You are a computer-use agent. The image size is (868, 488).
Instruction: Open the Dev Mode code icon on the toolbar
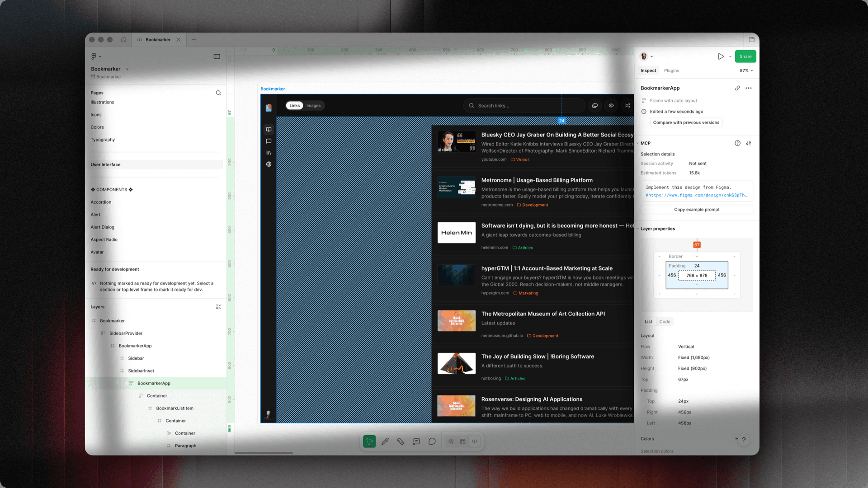pos(474,441)
